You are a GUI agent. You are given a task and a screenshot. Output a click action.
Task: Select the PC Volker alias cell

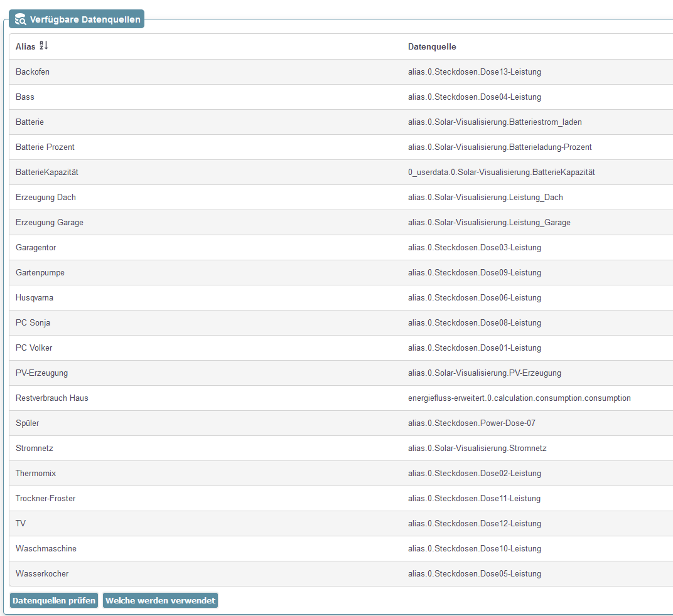point(34,348)
